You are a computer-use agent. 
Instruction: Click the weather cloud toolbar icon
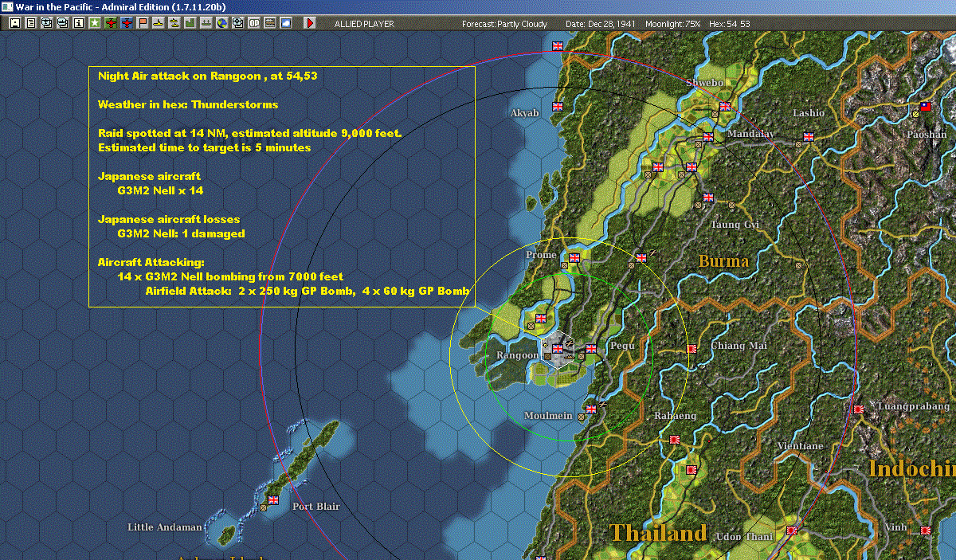pyautogui.click(x=286, y=23)
